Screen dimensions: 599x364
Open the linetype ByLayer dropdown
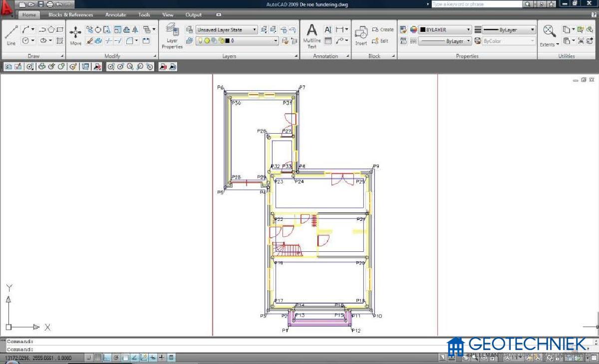click(445, 41)
